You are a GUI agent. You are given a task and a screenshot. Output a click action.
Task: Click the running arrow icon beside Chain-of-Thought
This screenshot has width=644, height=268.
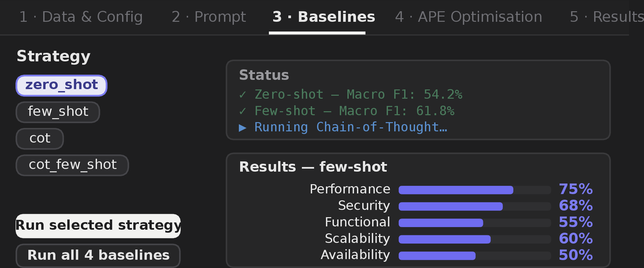tap(243, 128)
